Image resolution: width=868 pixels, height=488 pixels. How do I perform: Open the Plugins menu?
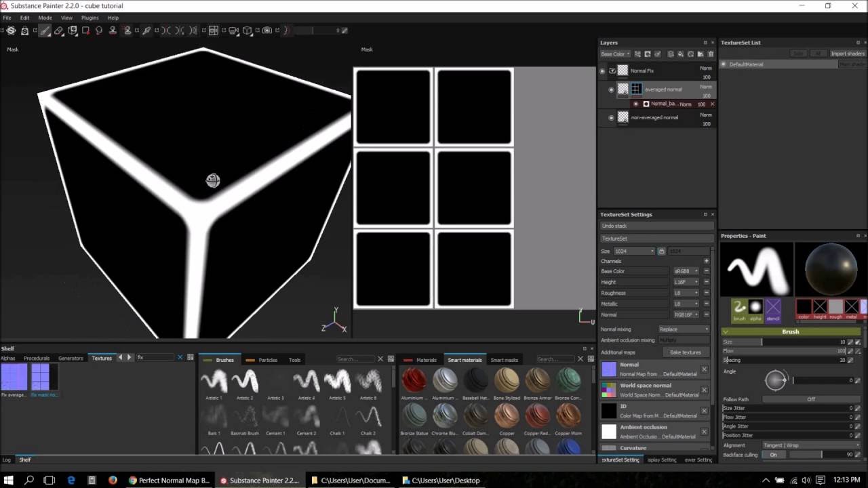(x=90, y=18)
